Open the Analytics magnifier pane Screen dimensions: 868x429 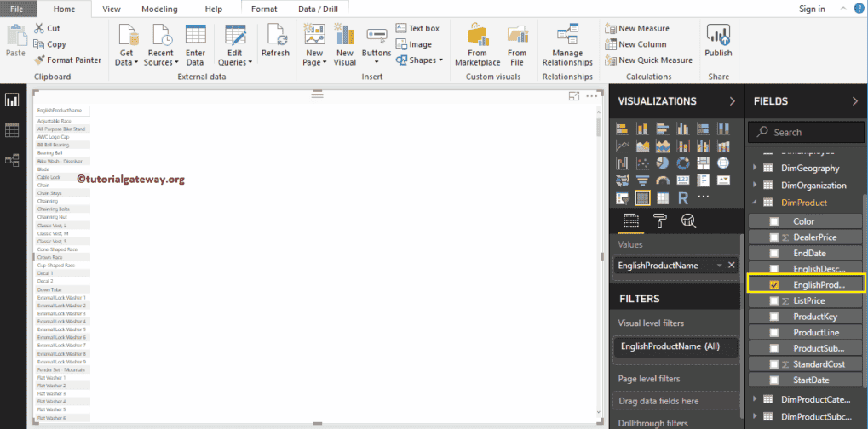tap(688, 220)
